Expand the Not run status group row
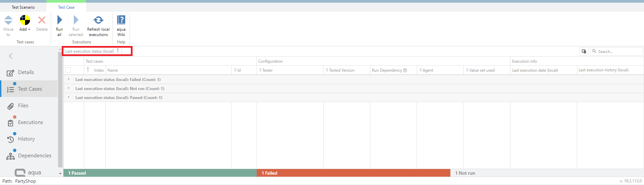Screen dimensions: 644x185 click(69, 88)
